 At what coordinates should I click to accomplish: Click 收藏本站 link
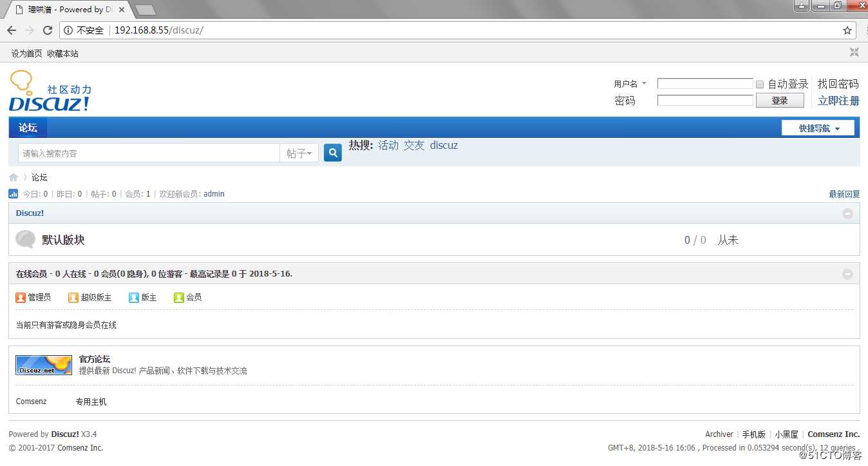click(62, 53)
